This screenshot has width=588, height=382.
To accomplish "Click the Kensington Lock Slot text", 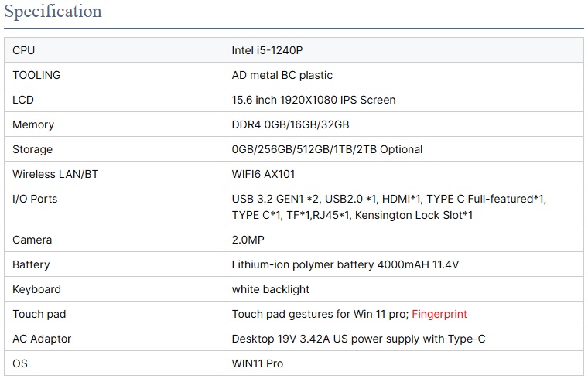I will click(413, 215).
